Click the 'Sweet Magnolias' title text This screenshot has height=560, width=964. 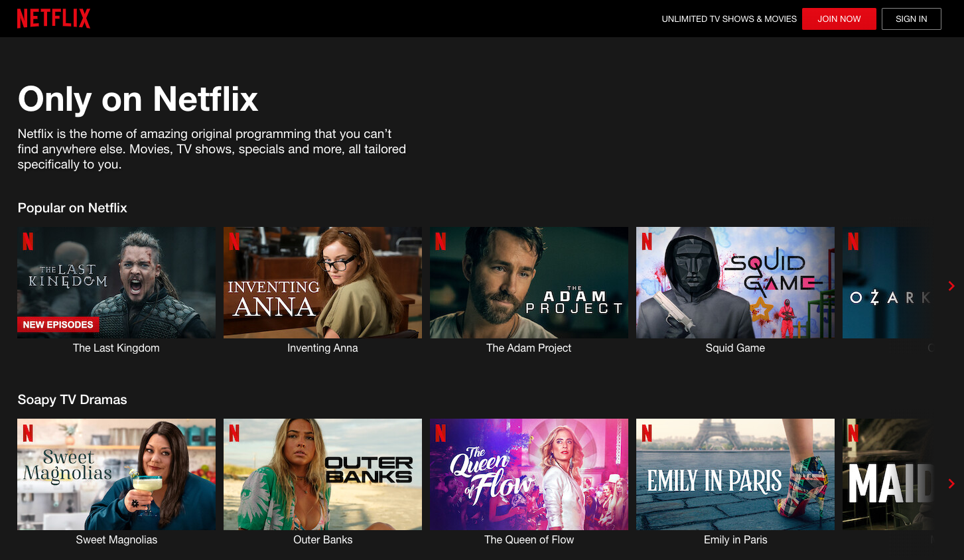click(x=116, y=539)
